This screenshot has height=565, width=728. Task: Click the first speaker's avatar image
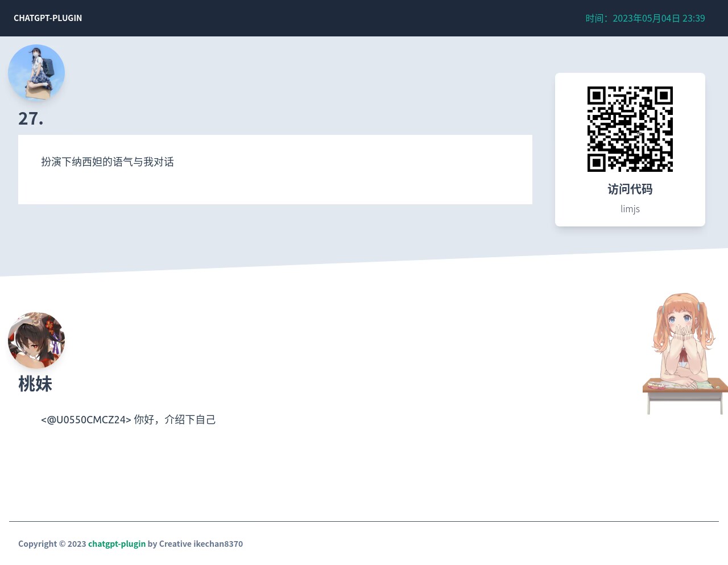click(x=36, y=73)
